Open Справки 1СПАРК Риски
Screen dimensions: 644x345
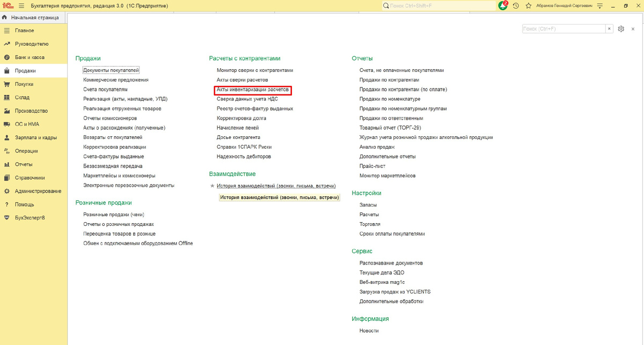(244, 147)
